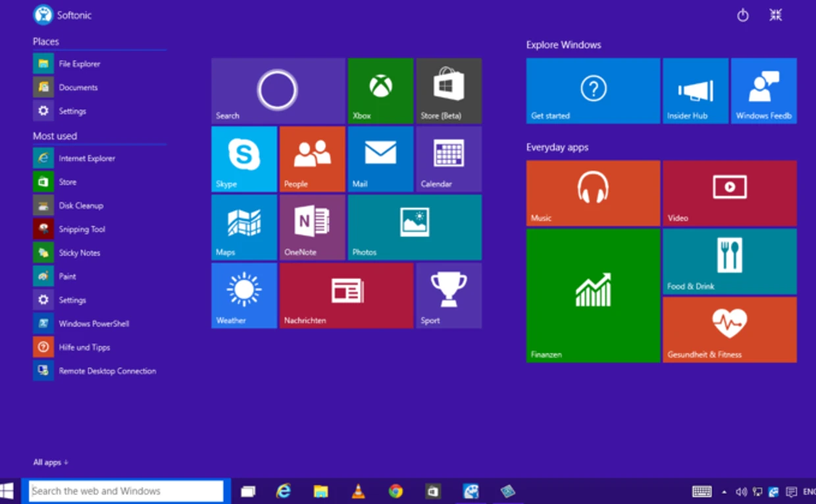The height and width of the screenshot is (504, 816).
Task: Open the Music tile
Action: point(592,193)
